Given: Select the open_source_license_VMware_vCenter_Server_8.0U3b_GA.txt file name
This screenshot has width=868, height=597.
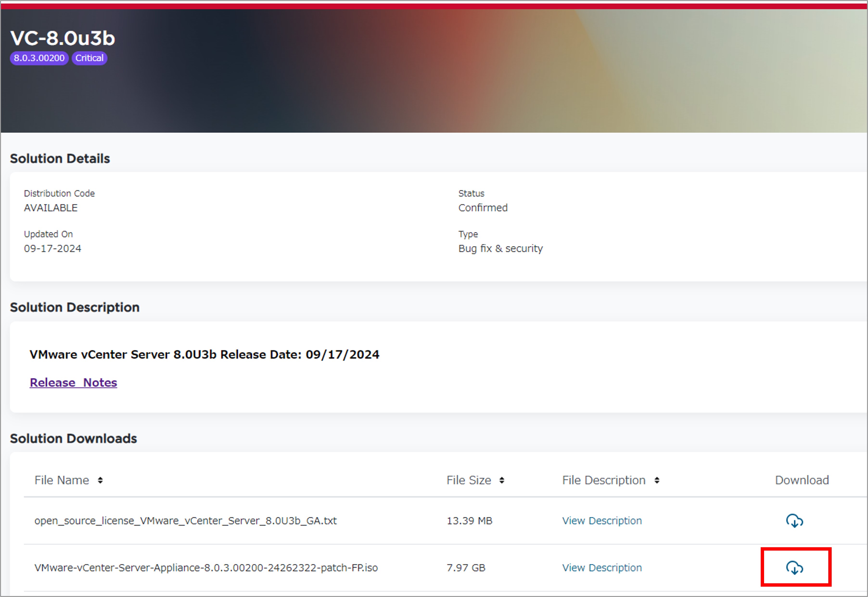Looking at the screenshot, I should [186, 521].
